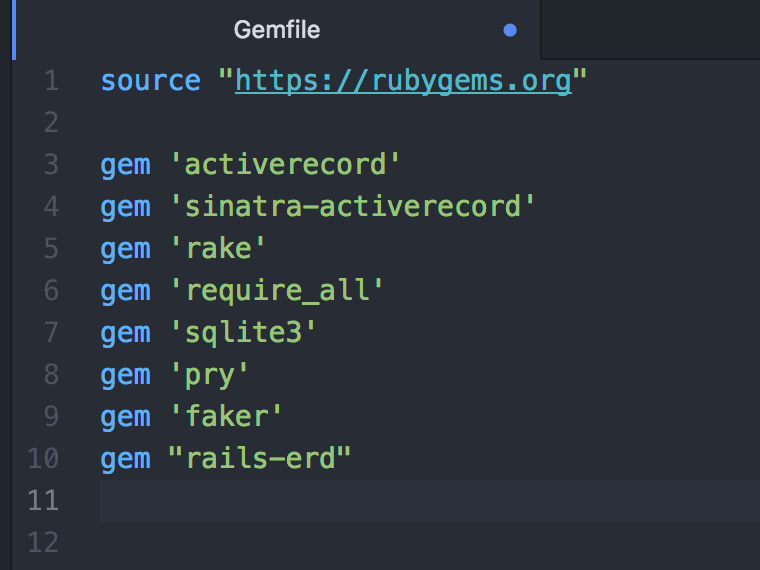
Task: Click line number 4 in the gutter
Action: 51,207
